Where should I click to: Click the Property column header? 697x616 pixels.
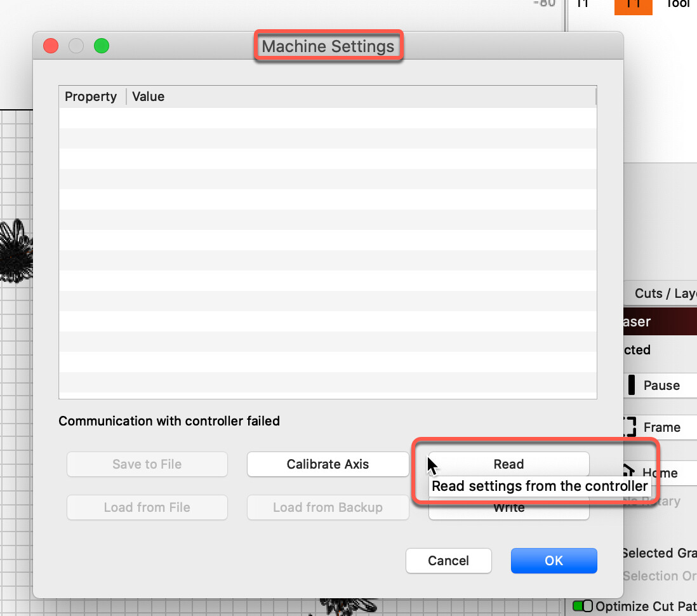[x=90, y=97]
